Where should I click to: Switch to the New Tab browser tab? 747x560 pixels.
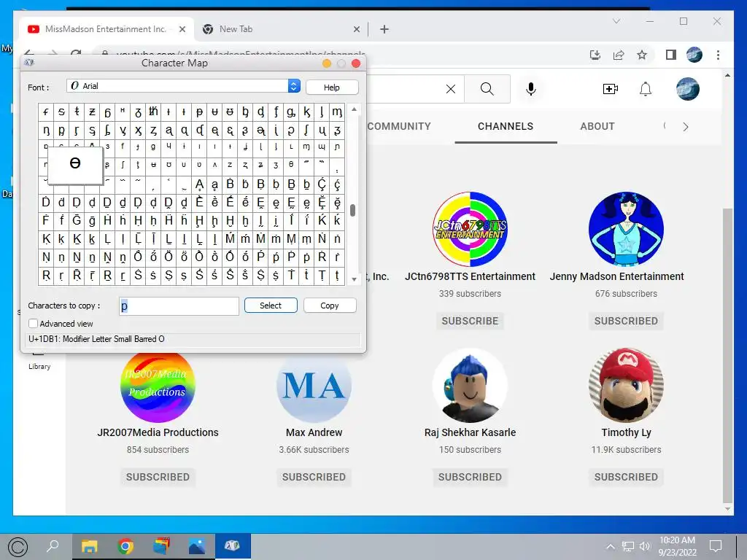click(281, 29)
